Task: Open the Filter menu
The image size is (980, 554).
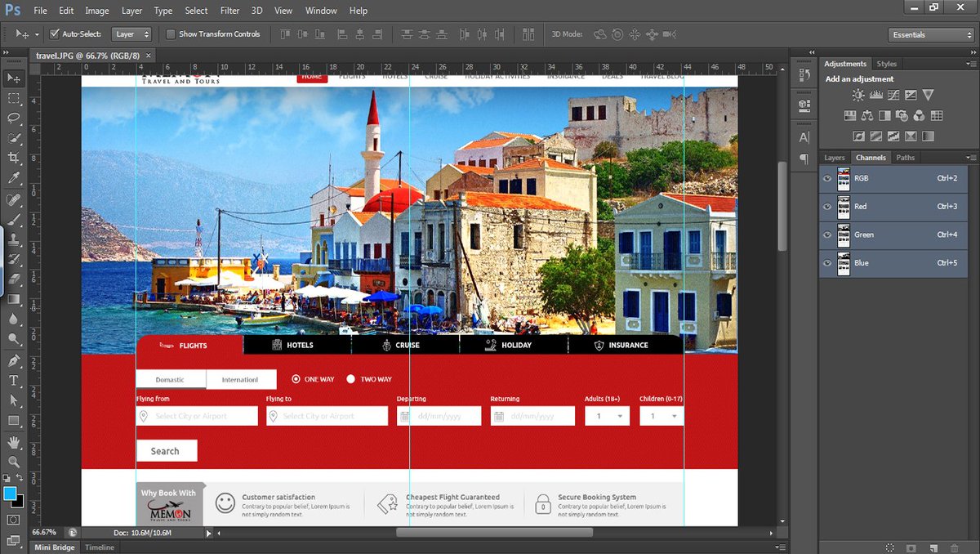Action: [229, 11]
